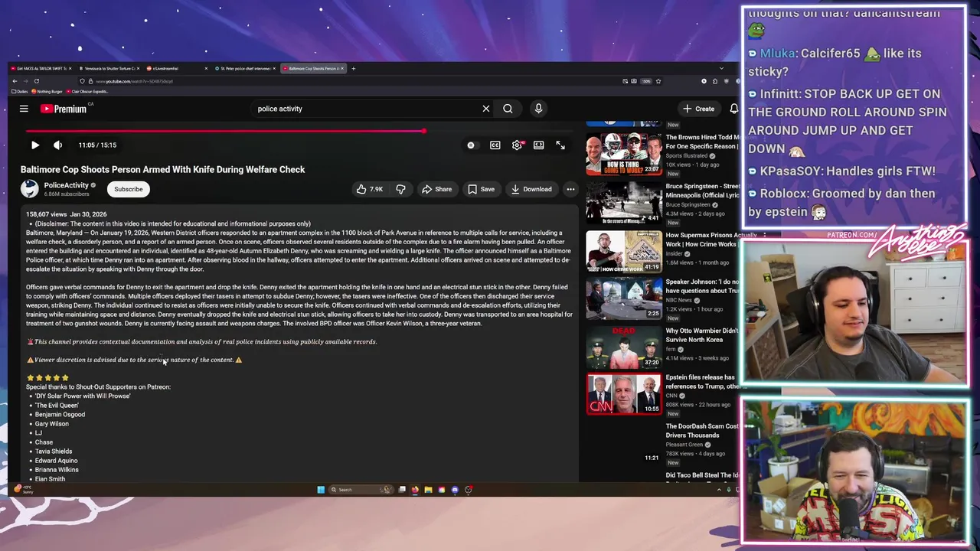Image resolution: width=980 pixels, height=551 pixels.
Task: Open more actions three-dot menu
Action: pyautogui.click(x=570, y=189)
